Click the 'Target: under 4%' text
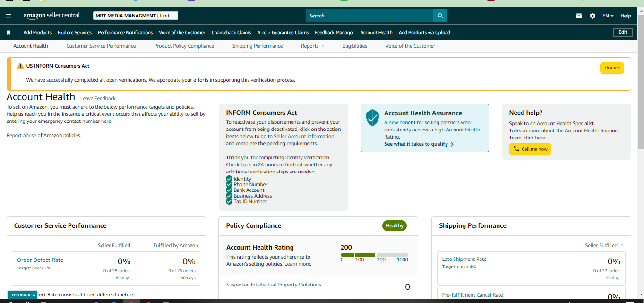 click(459, 267)
